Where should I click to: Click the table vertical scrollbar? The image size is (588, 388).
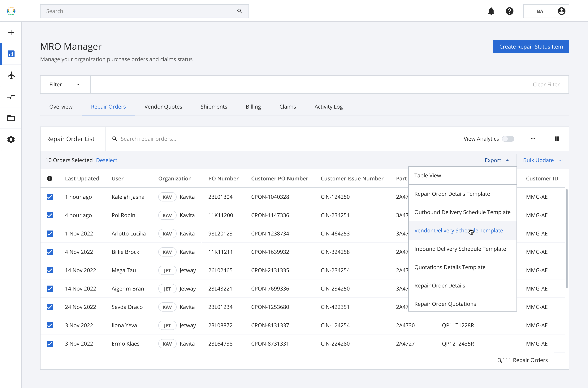[x=567, y=239]
